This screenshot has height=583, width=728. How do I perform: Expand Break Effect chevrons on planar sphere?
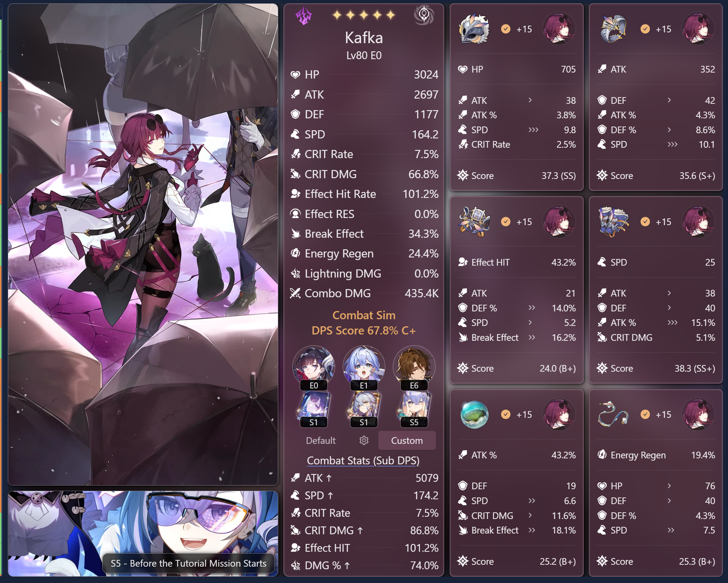[532, 530]
